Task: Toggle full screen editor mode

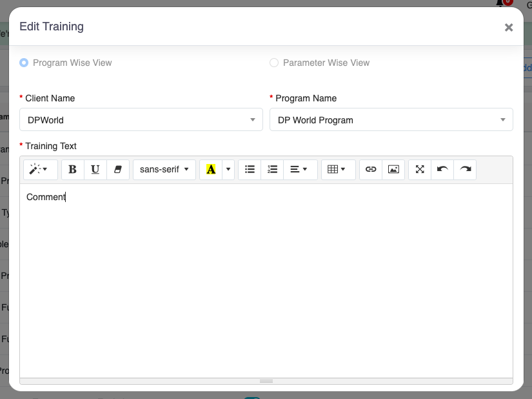Action: point(420,169)
